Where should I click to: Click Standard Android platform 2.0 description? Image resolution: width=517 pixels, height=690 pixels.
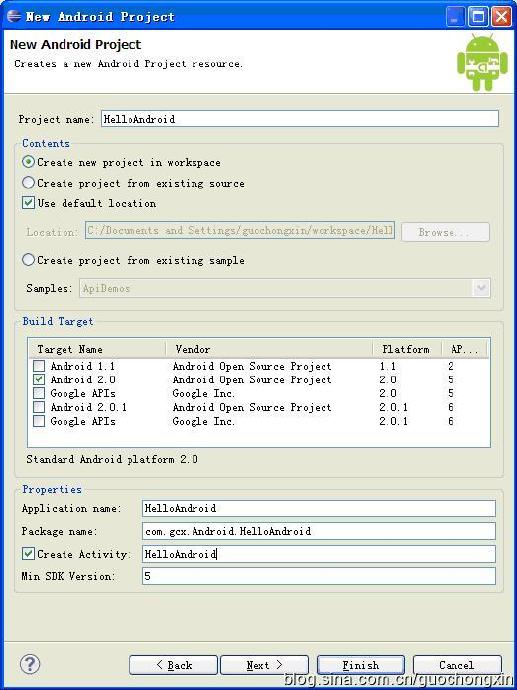point(112,459)
